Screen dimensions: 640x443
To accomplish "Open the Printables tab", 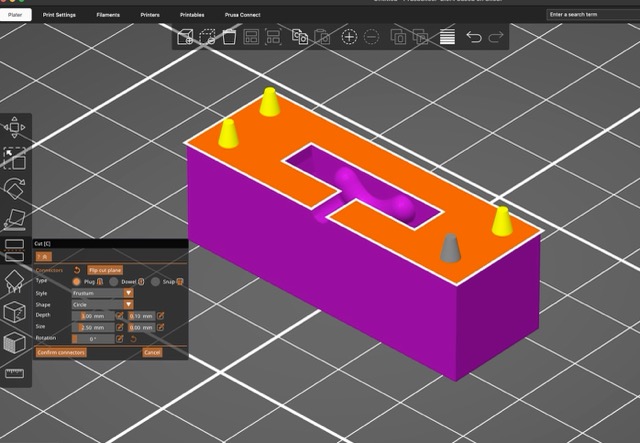I will point(192,15).
